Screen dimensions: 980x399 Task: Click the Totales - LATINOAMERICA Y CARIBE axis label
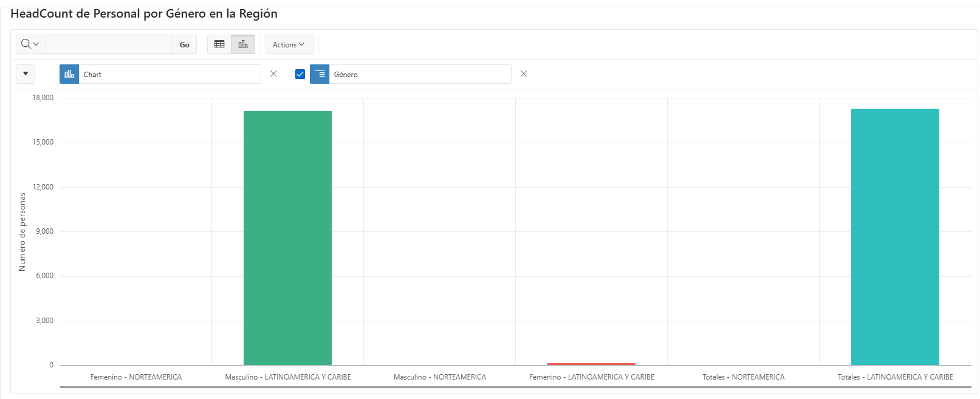click(896, 377)
